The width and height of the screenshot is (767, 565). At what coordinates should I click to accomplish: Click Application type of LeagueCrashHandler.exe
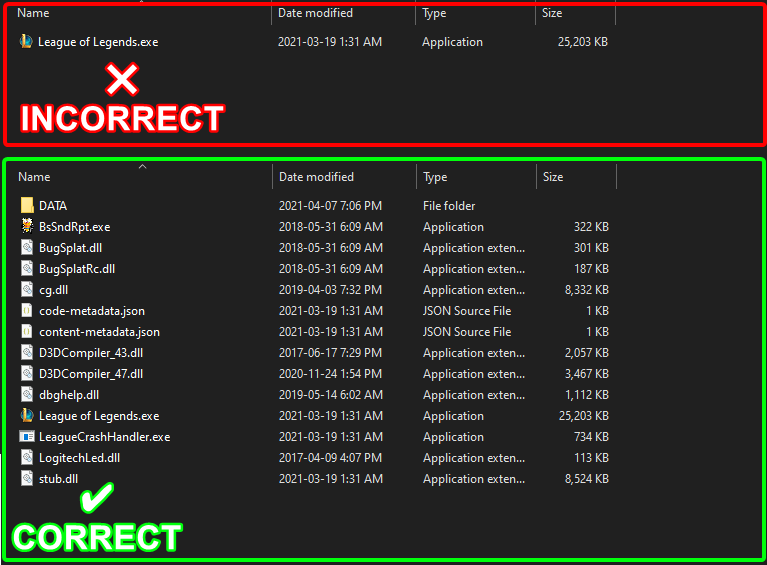(x=453, y=437)
